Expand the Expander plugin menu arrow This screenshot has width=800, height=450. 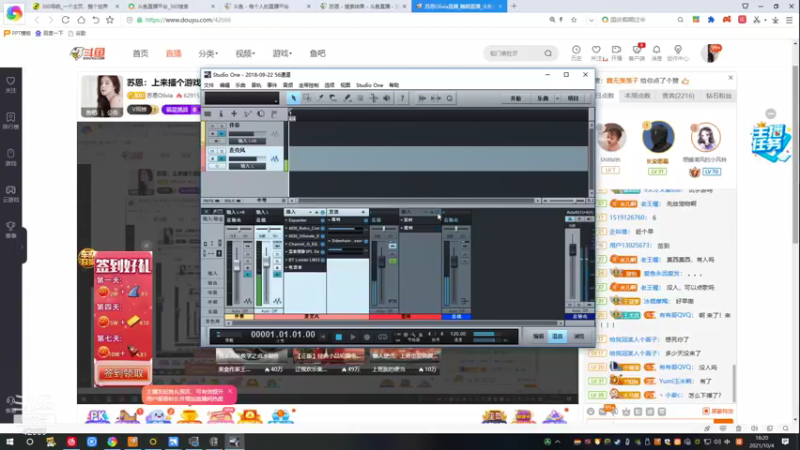click(286, 220)
